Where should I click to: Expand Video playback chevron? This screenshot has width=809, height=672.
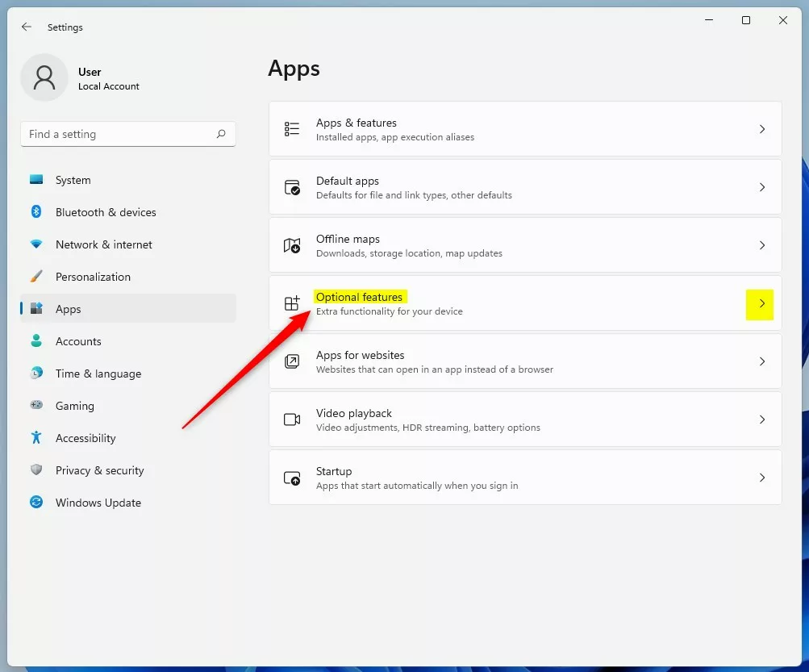[762, 419]
